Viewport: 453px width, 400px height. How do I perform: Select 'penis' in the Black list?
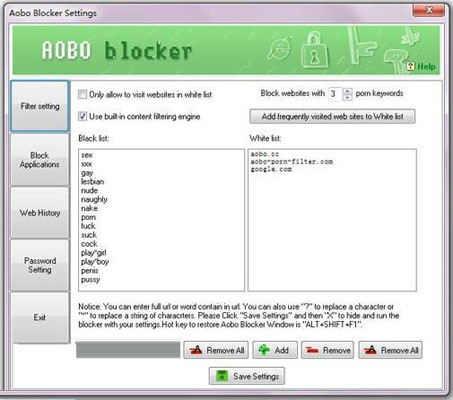click(x=90, y=271)
